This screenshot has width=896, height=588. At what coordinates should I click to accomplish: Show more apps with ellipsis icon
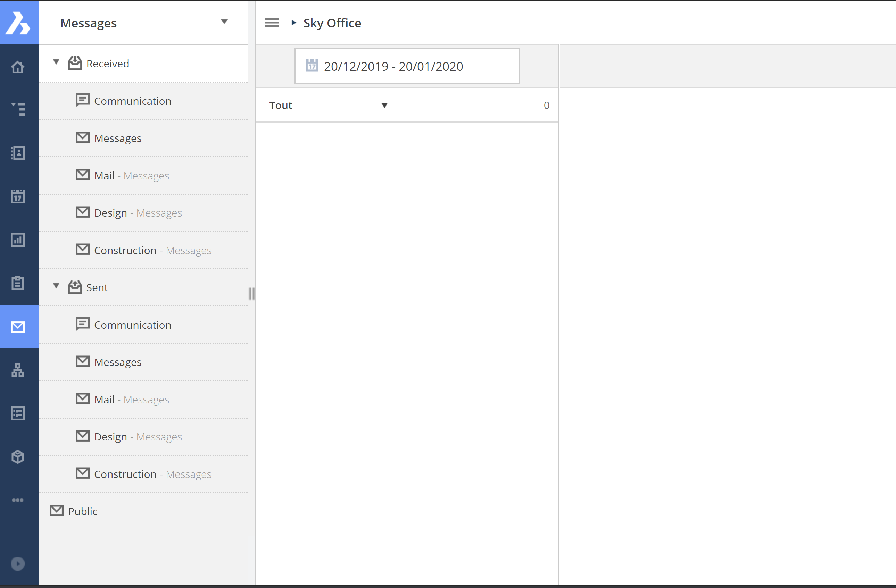(x=18, y=500)
